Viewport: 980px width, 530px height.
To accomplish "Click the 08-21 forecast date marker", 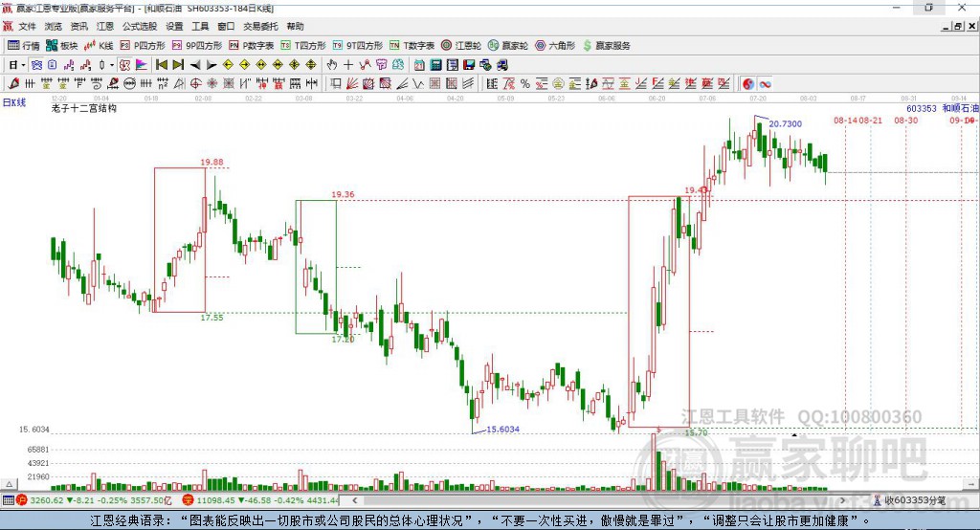I will pos(871,120).
